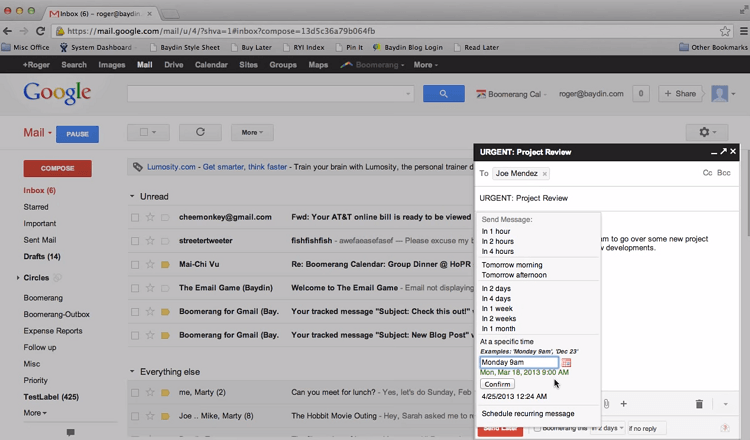Toggle importance marker on Mai-Chi Vu email

[165, 264]
